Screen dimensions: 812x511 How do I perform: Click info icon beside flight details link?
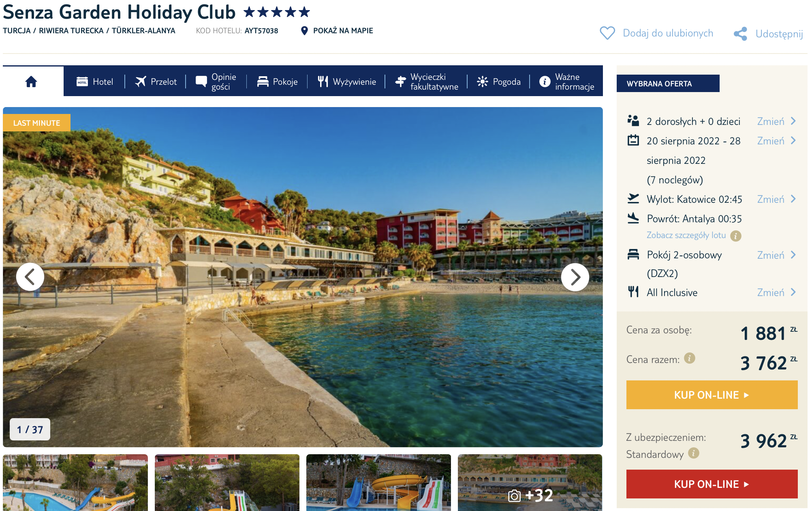[735, 236]
